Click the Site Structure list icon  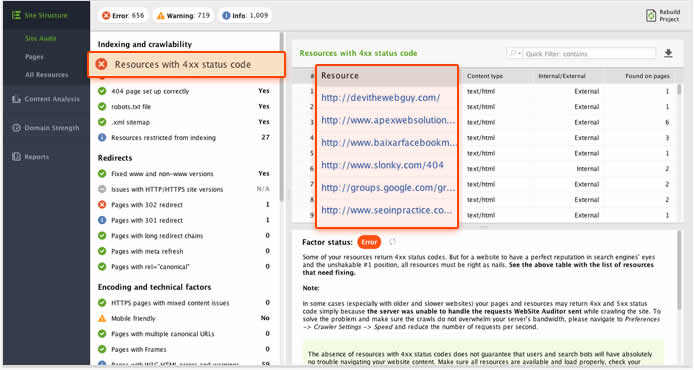(16, 15)
